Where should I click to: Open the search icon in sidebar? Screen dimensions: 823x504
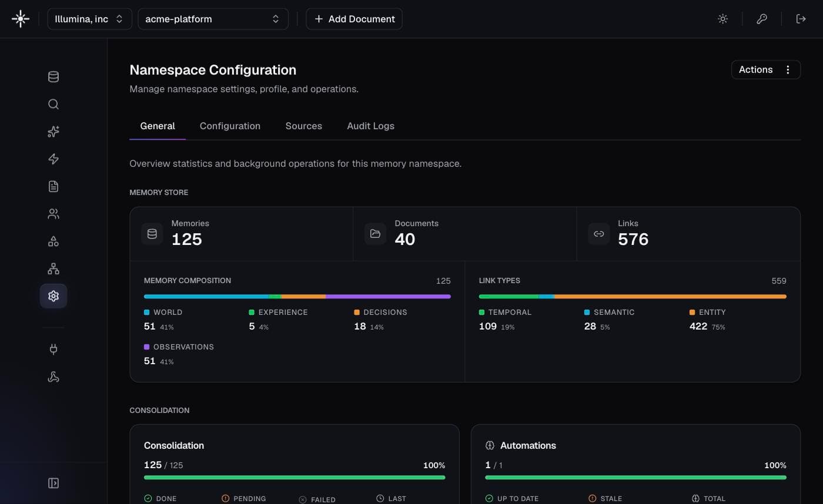pos(53,105)
